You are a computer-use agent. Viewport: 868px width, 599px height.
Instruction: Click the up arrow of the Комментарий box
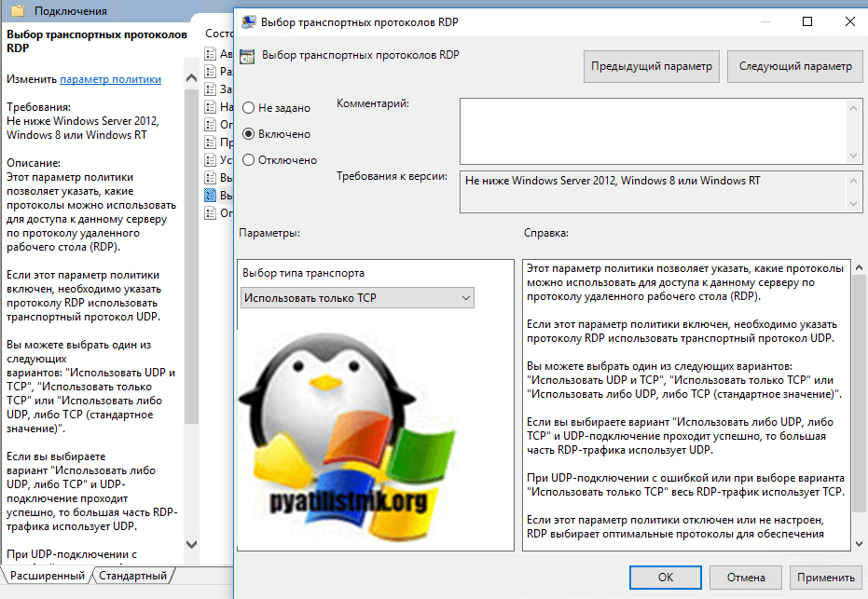pyautogui.click(x=853, y=108)
